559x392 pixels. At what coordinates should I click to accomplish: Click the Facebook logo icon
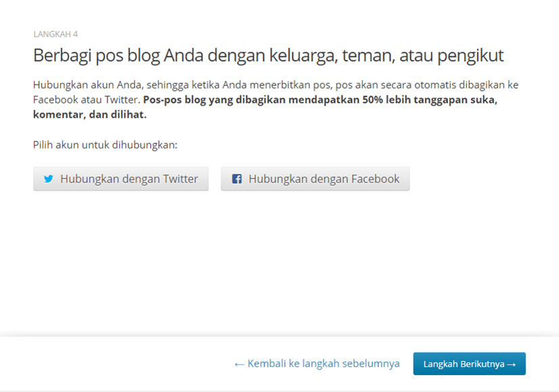point(237,179)
